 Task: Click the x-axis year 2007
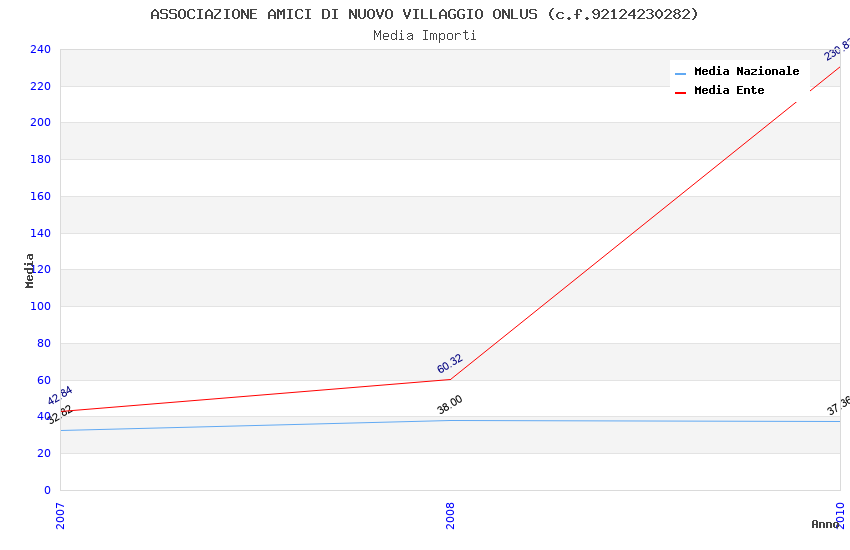(x=60, y=516)
